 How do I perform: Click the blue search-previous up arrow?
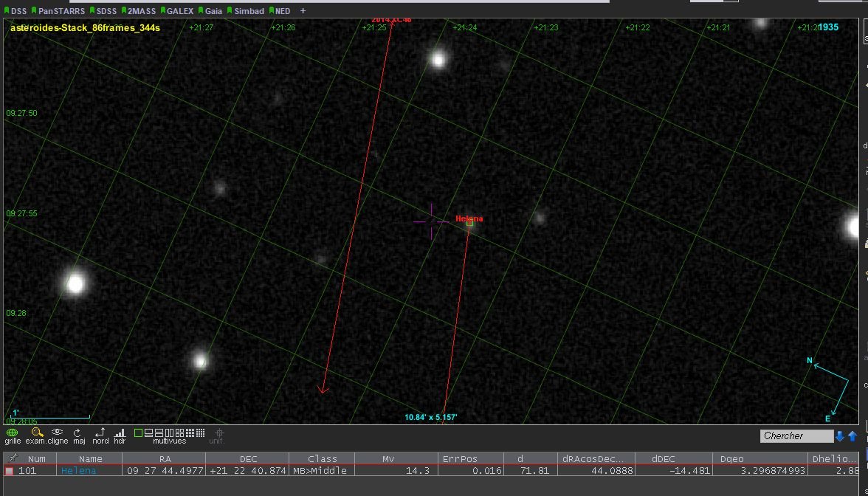[852, 436]
